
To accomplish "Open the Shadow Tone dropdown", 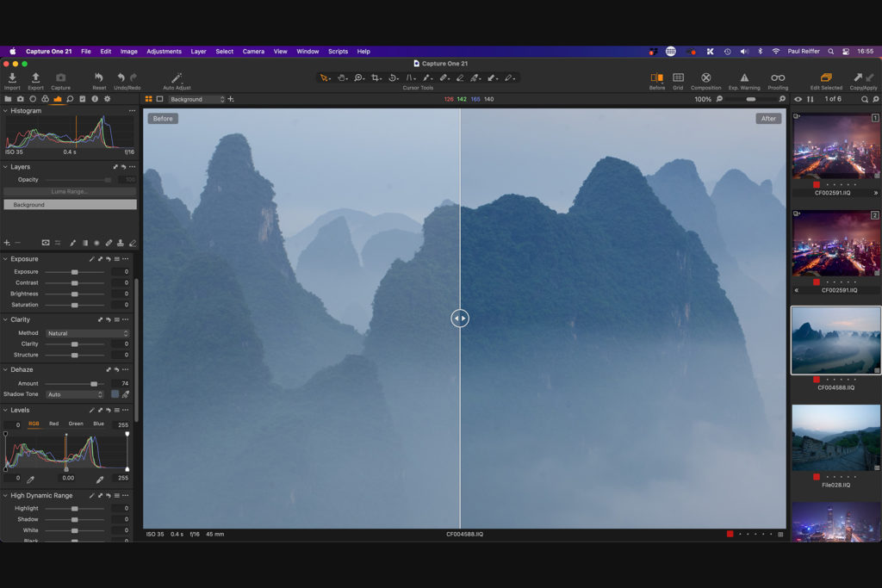I will pyautogui.click(x=75, y=394).
